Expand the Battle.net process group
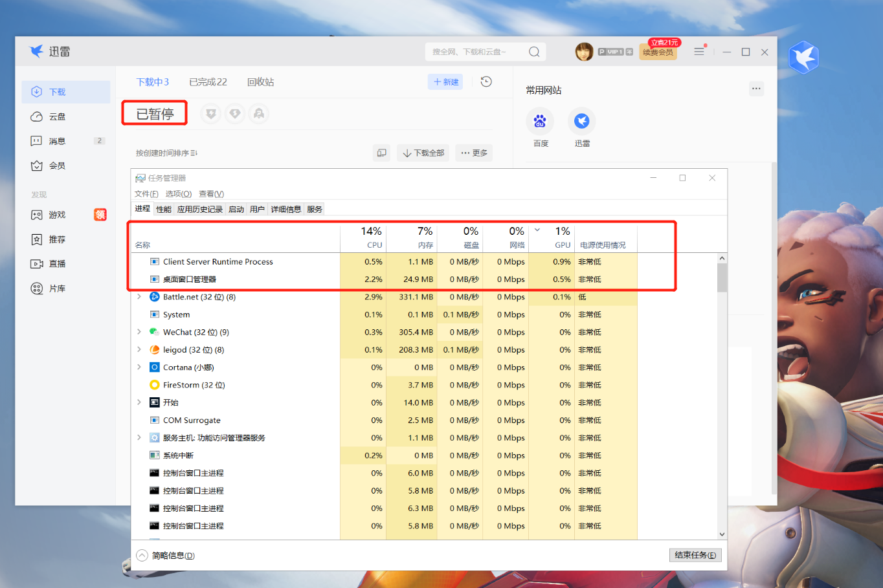Screen dimensions: 883x588 pos(138,297)
